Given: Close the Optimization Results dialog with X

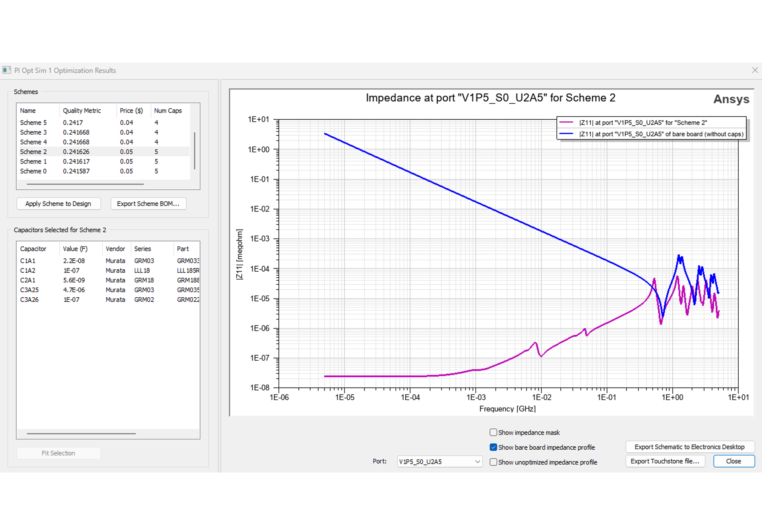Looking at the screenshot, I should point(755,70).
